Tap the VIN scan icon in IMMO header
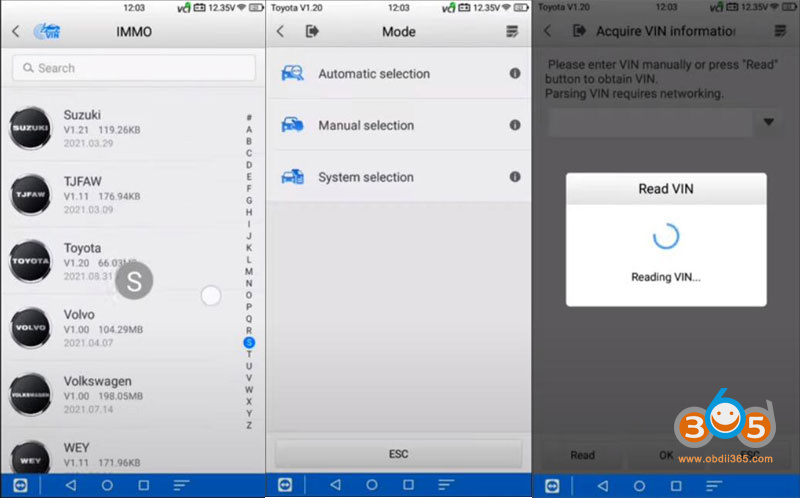The height and width of the screenshot is (498, 800). (47, 32)
